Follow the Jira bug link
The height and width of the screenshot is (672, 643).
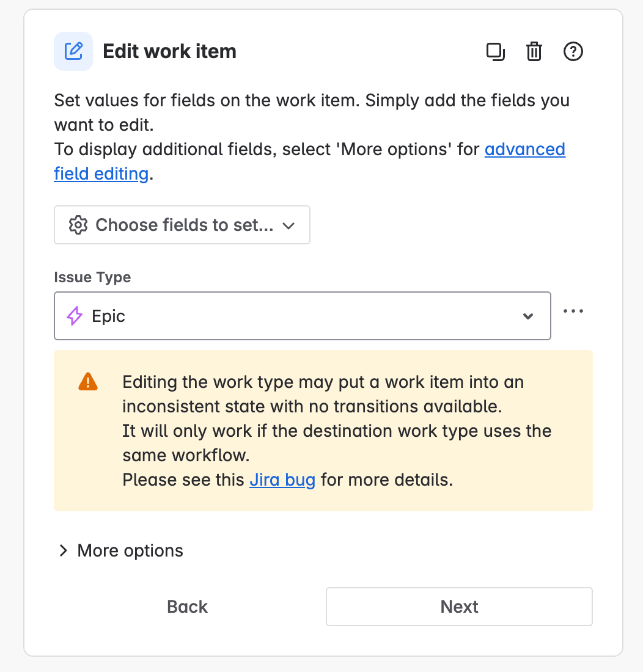coord(282,480)
